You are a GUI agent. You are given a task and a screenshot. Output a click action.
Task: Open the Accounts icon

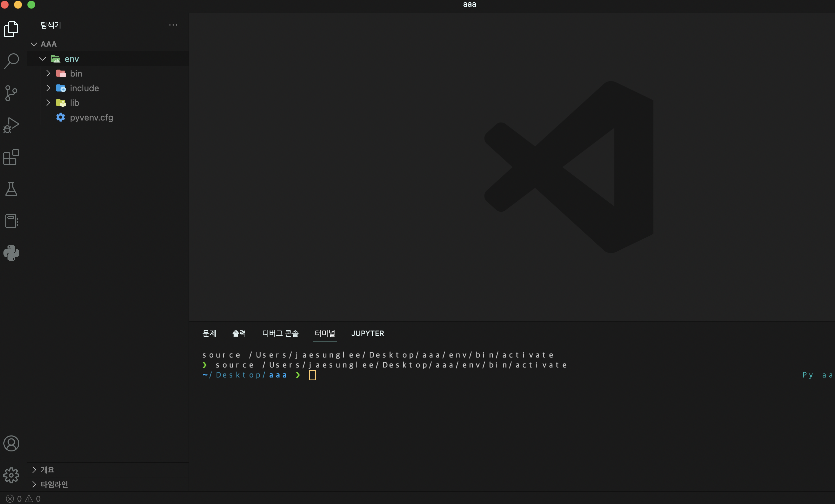11,443
